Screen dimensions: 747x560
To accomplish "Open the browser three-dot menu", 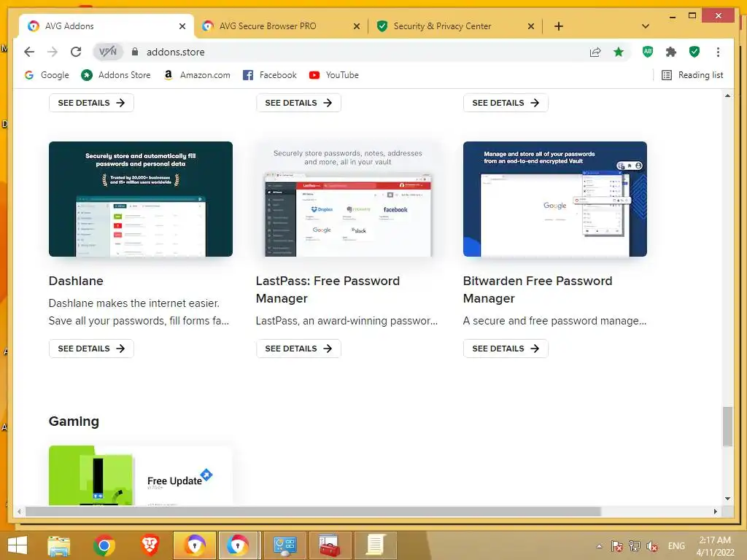I will (718, 52).
